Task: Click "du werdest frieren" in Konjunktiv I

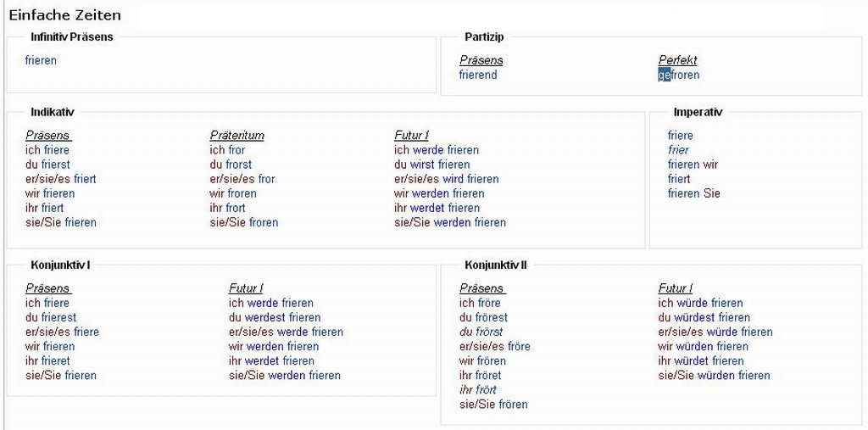Action: point(275,317)
